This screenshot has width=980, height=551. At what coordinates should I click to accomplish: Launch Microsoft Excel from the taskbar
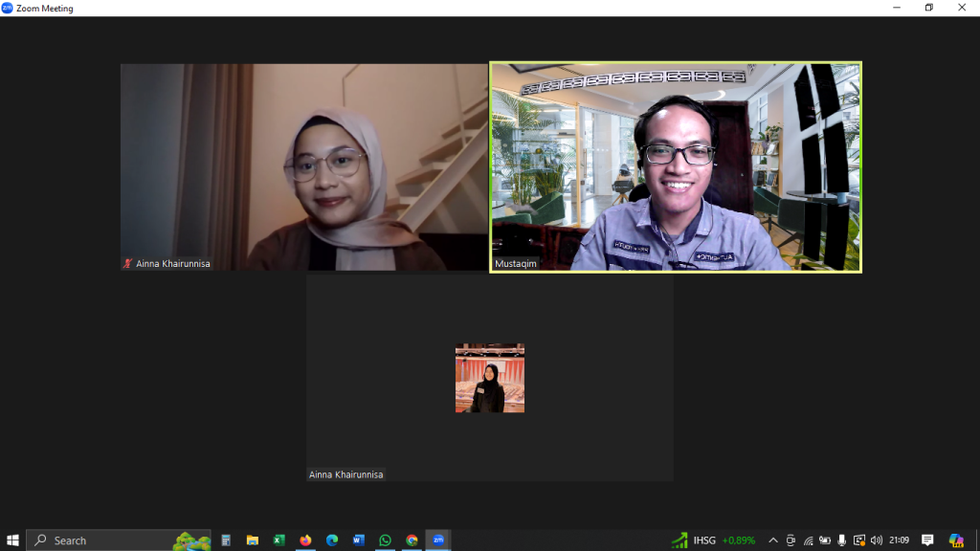278,540
